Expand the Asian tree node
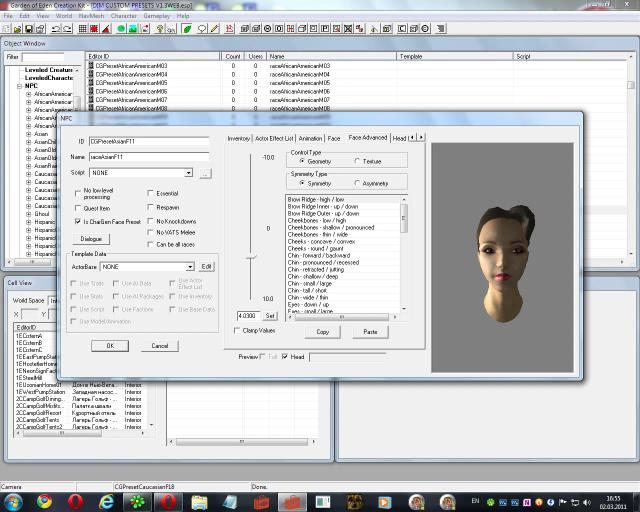This screenshot has width=640, height=512. (x=28, y=134)
